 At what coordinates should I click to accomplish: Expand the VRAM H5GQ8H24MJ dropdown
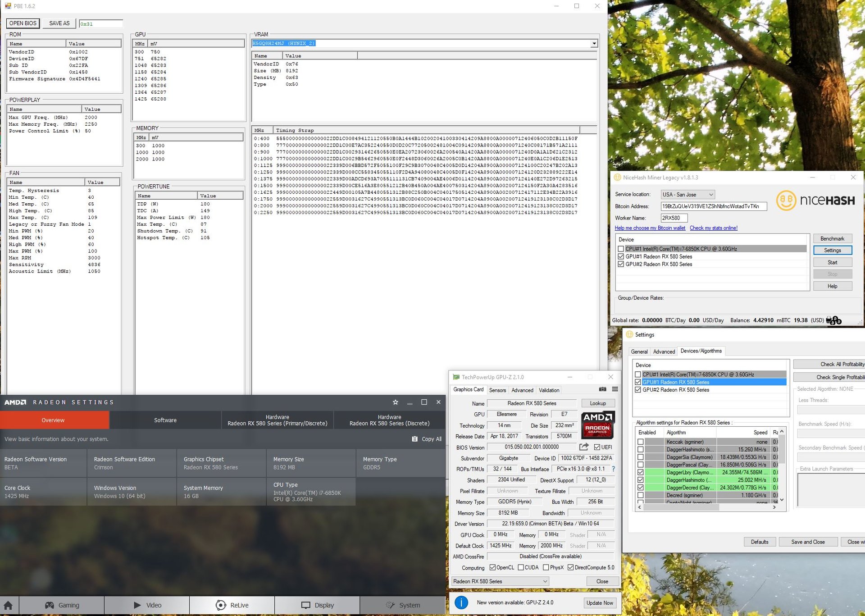coord(594,44)
